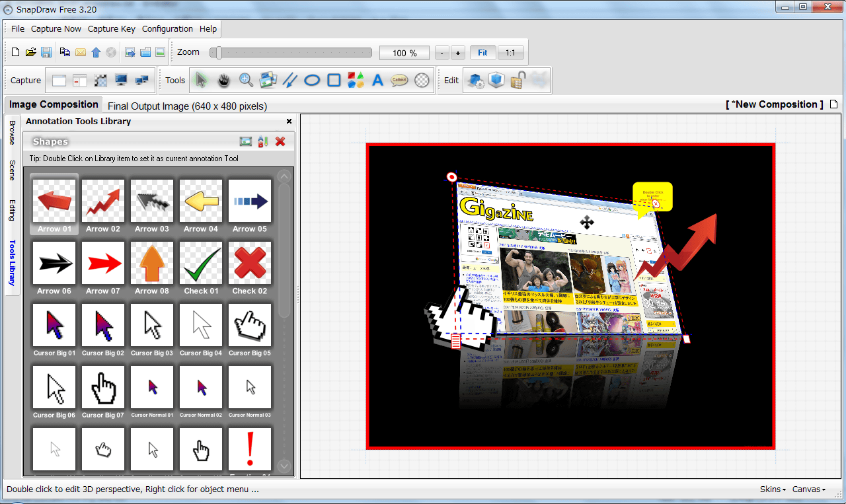This screenshot has width=846, height=504.
Task: Open the Skins dropdown
Action: (773, 489)
